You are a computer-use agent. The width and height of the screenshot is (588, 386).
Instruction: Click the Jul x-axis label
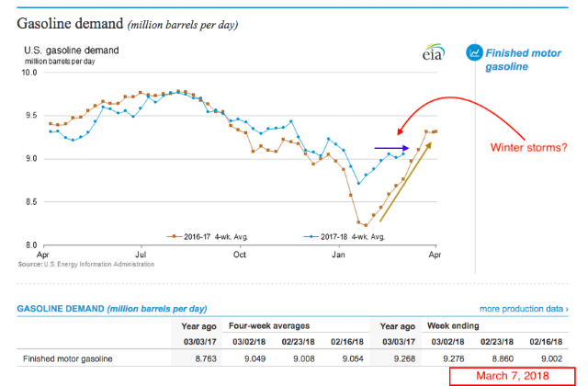(141, 255)
